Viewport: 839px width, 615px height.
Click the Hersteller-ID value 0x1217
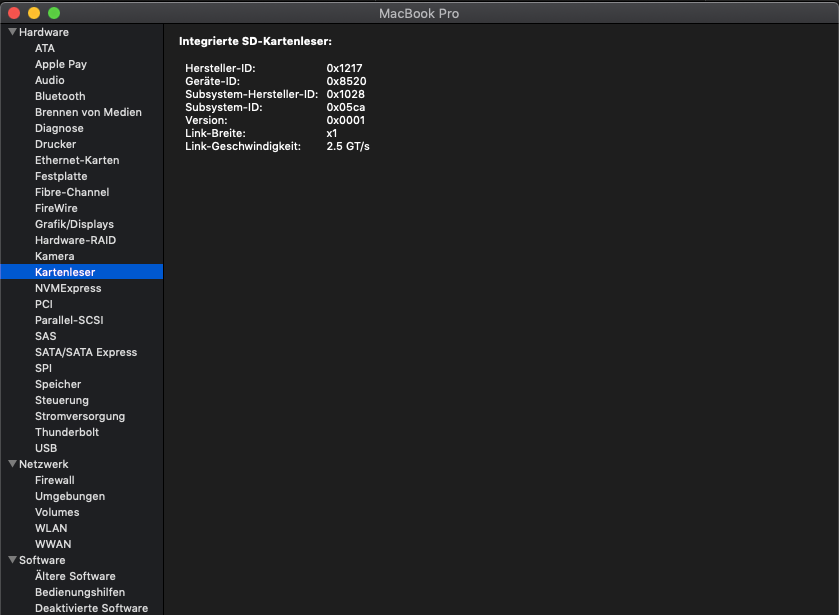pyautogui.click(x=344, y=68)
